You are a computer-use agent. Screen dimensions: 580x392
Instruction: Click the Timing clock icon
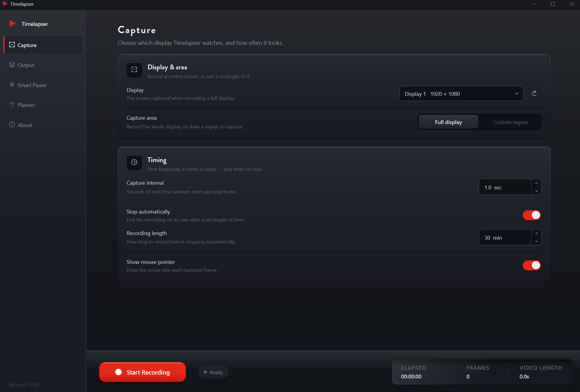click(x=134, y=162)
